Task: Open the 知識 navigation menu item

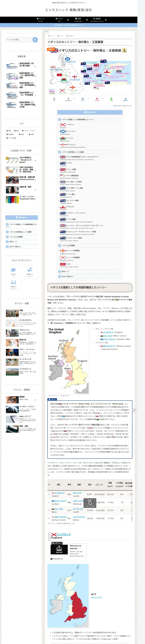Action: pos(78,20)
